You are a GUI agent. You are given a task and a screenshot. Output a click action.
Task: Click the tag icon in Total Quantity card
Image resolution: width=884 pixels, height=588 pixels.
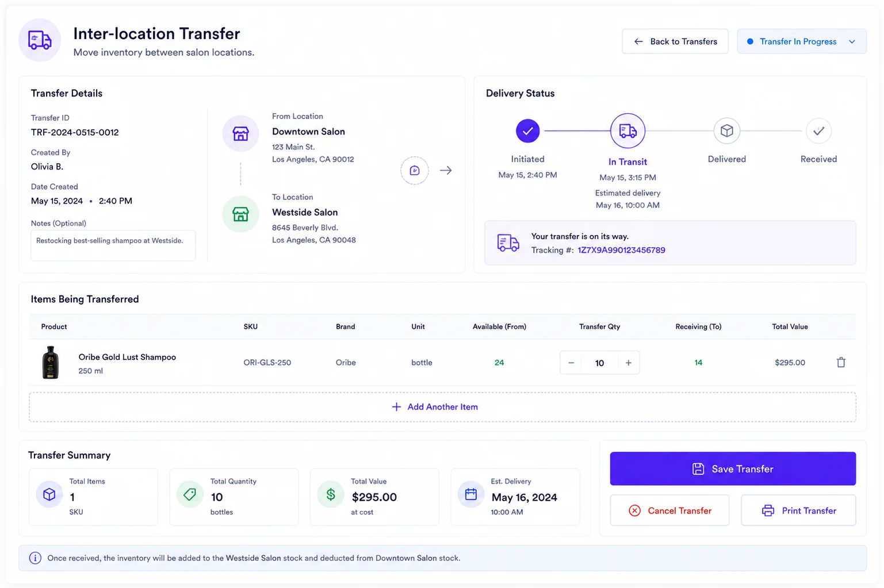pos(190,494)
